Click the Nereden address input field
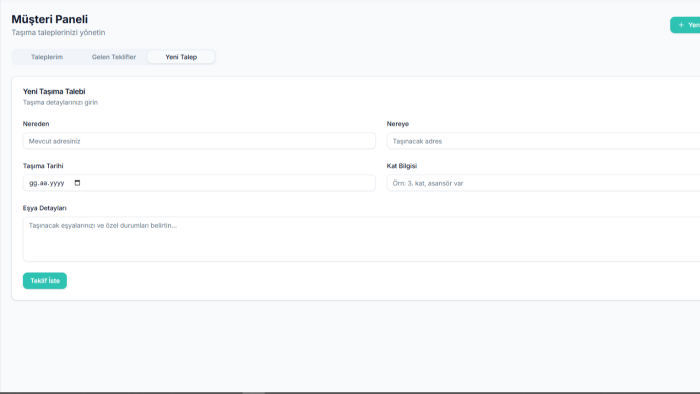Viewport: 700px width, 394px height. coord(199,141)
